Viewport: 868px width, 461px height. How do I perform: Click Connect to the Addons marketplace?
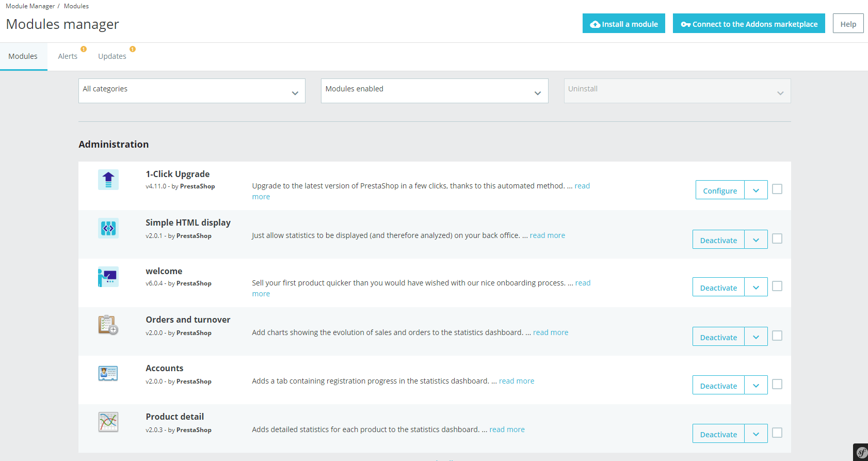749,24
